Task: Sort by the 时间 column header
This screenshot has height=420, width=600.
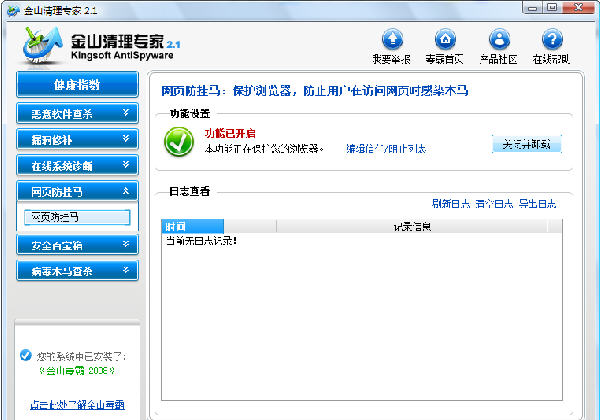Action: coord(192,226)
